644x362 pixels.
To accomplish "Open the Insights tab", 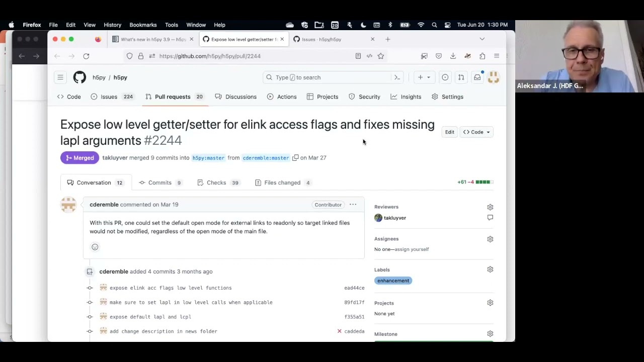I will pos(406,97).
